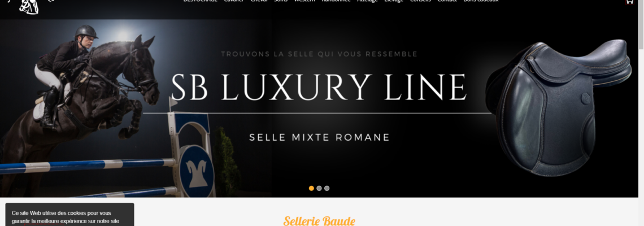Viewport: 644px width, 226px height.
Task: Click the SB LUXURY LINE banner title
Action: coord(319,87)
